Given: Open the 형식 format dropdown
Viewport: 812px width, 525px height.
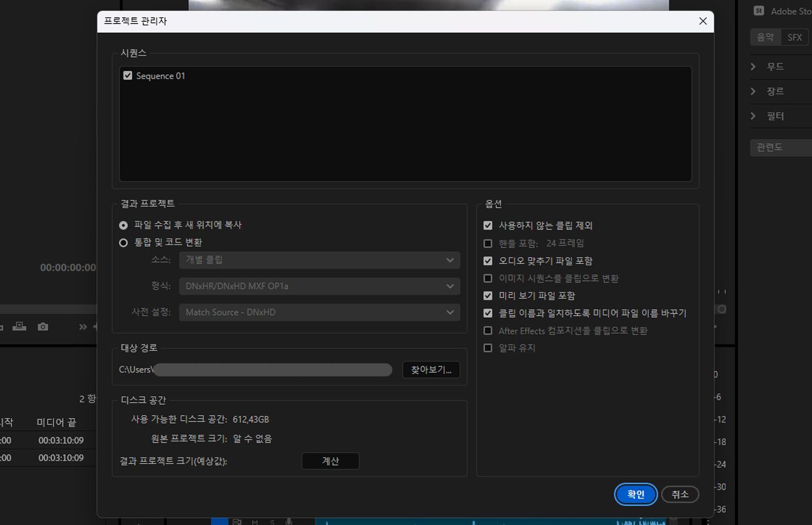Looking at the screenshot, I should pos(320,286).
